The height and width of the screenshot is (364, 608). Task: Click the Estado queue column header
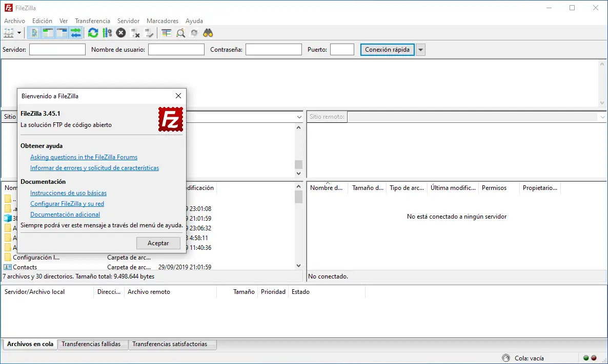[327, 292]
